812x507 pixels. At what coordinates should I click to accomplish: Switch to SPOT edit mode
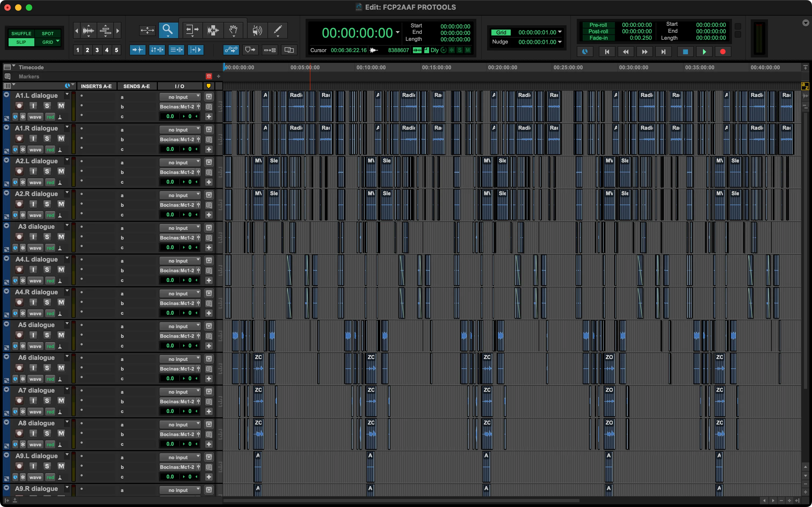48,34
